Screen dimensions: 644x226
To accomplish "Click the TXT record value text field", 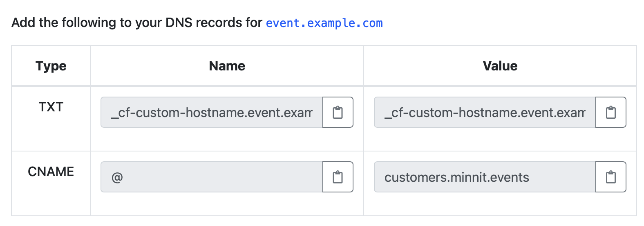I will pyautogui.click(x=485, y=112).
